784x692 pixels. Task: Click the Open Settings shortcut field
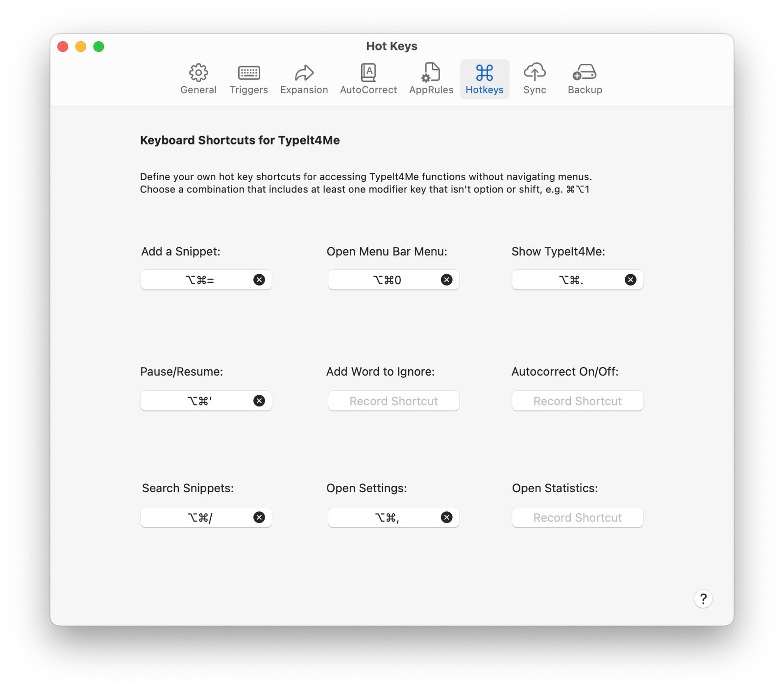click(x=387, y=517)
